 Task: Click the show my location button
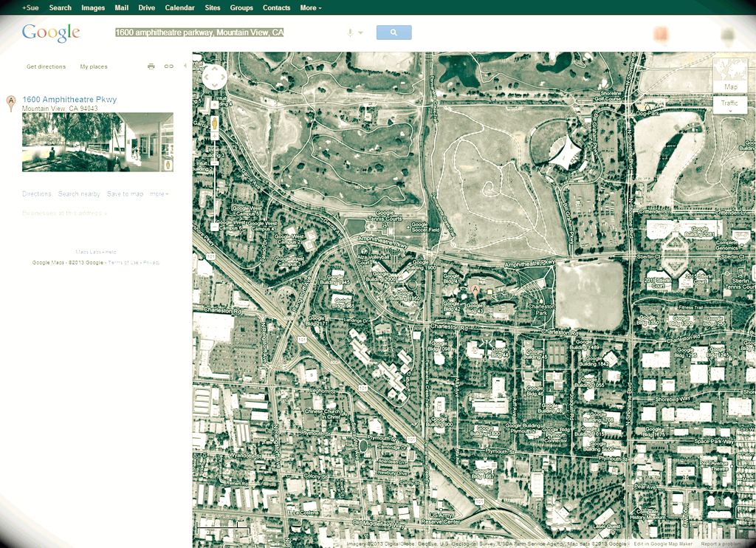[215, 105]
